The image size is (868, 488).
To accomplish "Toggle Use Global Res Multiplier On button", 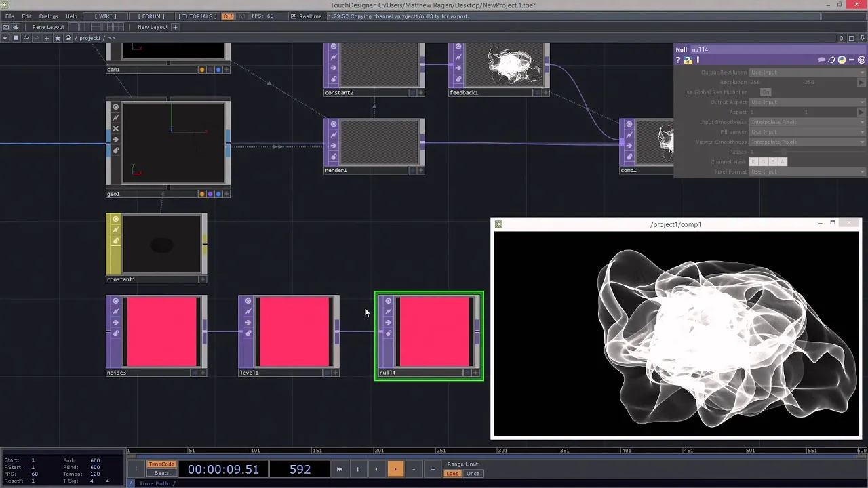I will (x=766, y=92).
